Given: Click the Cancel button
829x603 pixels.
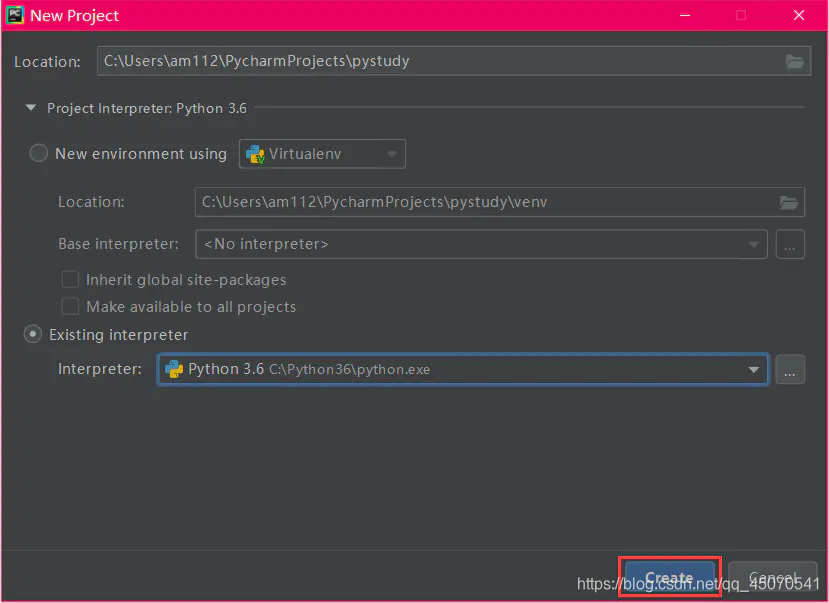Looking at the screenshot, I should [772, 577].
